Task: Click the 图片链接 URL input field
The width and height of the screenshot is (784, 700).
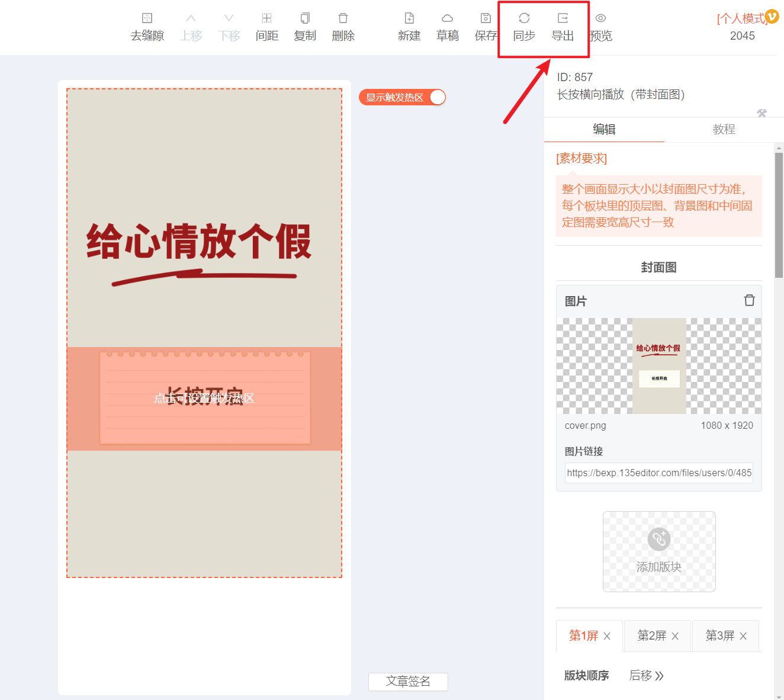Action: pyautogui.click(x=659, y=473)
